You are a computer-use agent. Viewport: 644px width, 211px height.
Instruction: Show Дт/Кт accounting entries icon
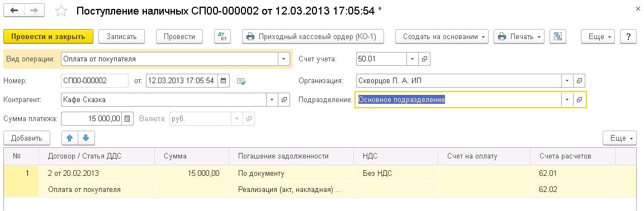(222, 36)
